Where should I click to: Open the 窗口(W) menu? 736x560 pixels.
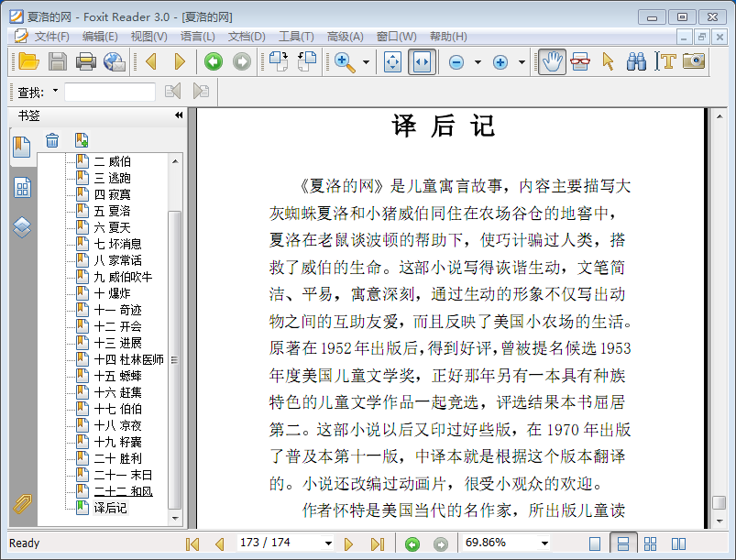[x=397, y=37]
